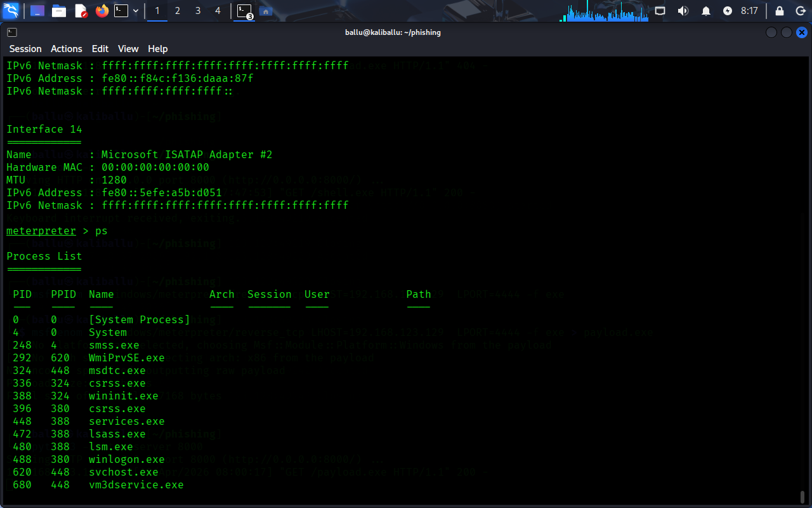
Task: Switch to workspace 4
Action: (218, 11)
